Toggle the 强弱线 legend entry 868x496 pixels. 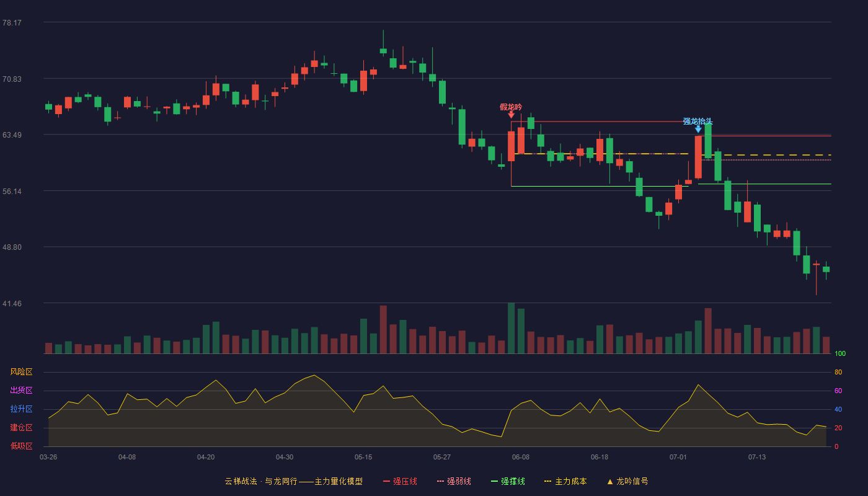pyautogui.click(x=454, y=481)
